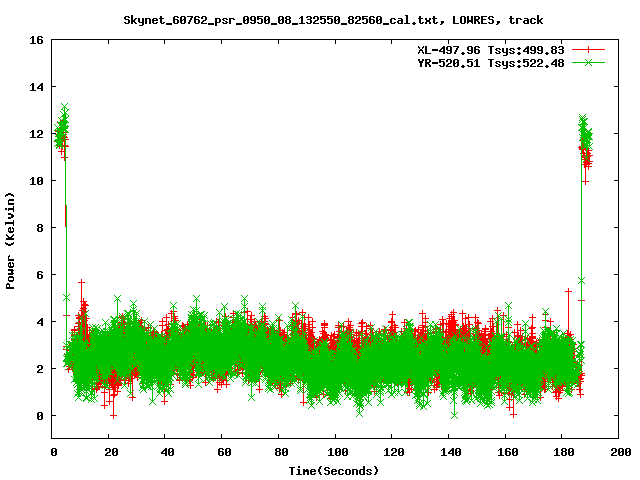The width and height of the screenshot is (640, 480).
Task: Click y-axis tick label 16
Action: coord(36,40)
